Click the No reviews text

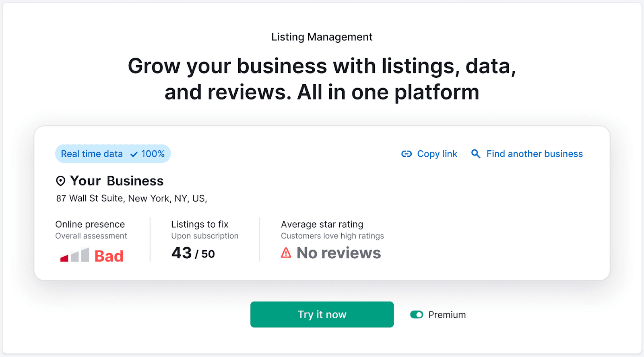(x=339, y=253)
